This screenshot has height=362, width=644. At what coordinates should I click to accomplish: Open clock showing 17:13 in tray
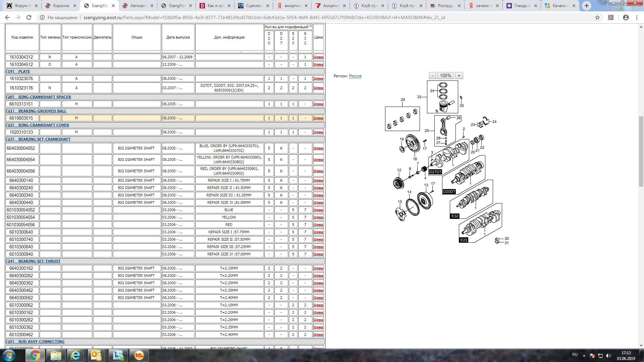626,353
